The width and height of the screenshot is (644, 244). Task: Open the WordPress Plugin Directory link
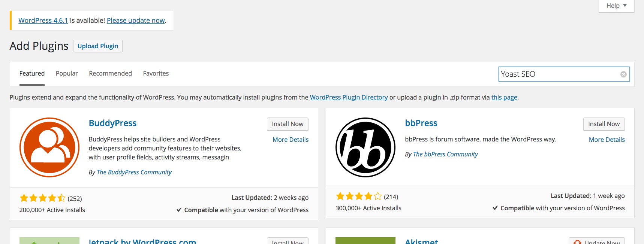tap(349, 97)
